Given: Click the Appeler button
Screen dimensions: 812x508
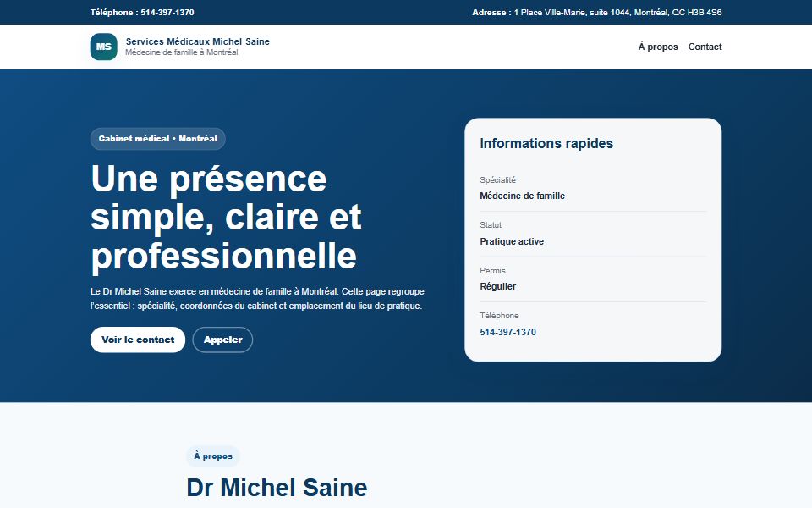Looking at the screenshot, I should point(222,340).
